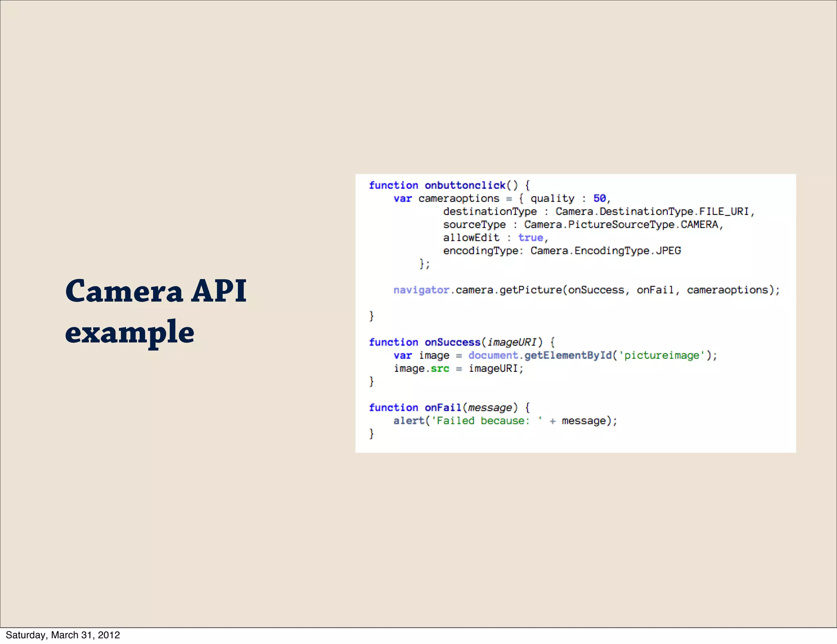Click the 'function onFail(message) {' line
837x644 pixels.
(x=450, y=408)
